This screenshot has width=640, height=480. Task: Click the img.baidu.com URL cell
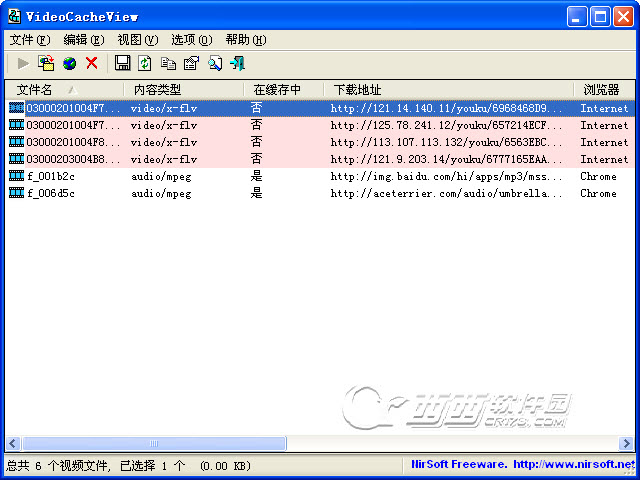pos(447,176)
